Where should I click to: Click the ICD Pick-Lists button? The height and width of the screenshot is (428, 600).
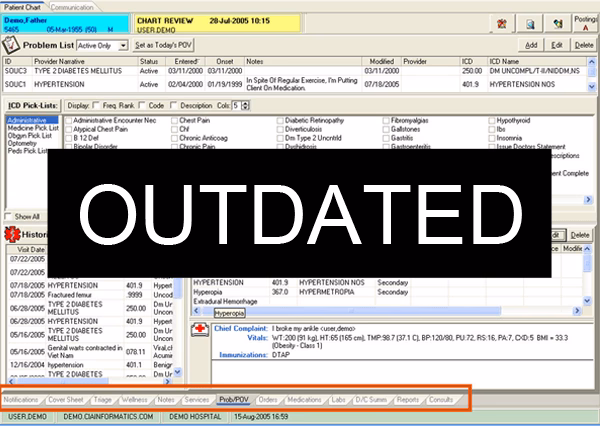click(x=33, y=105)
